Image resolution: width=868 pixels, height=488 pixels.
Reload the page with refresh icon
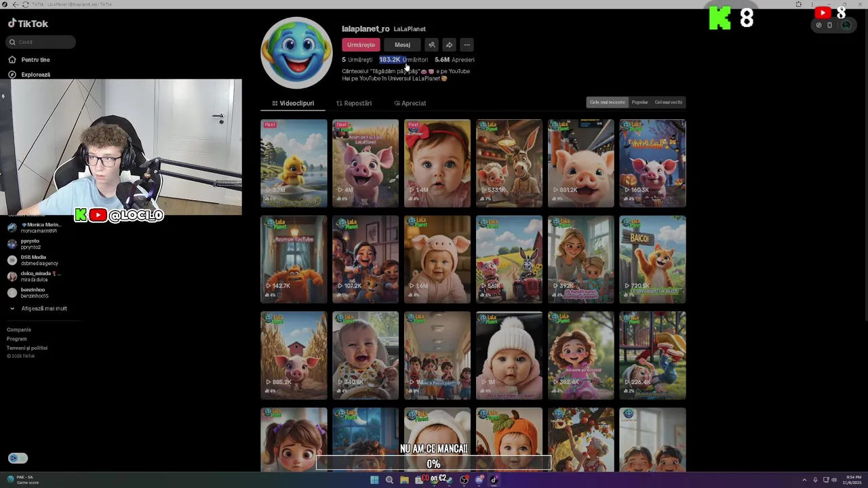(26, 4)
